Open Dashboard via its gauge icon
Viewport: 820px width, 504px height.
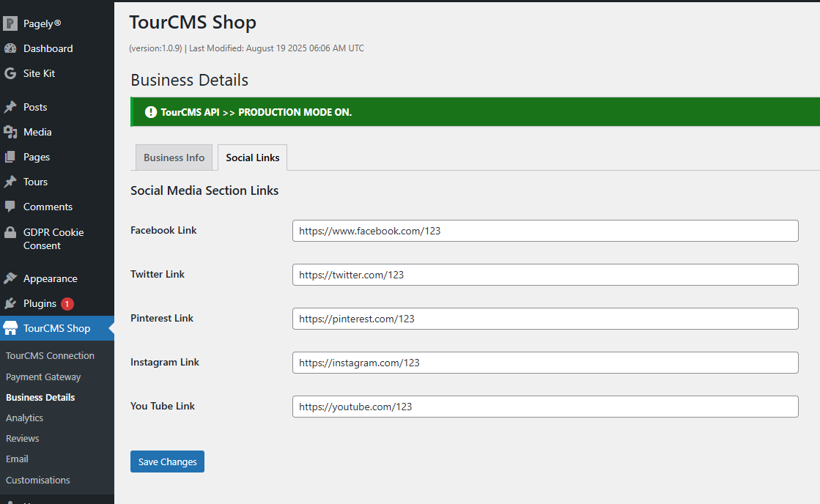point(10,48)
